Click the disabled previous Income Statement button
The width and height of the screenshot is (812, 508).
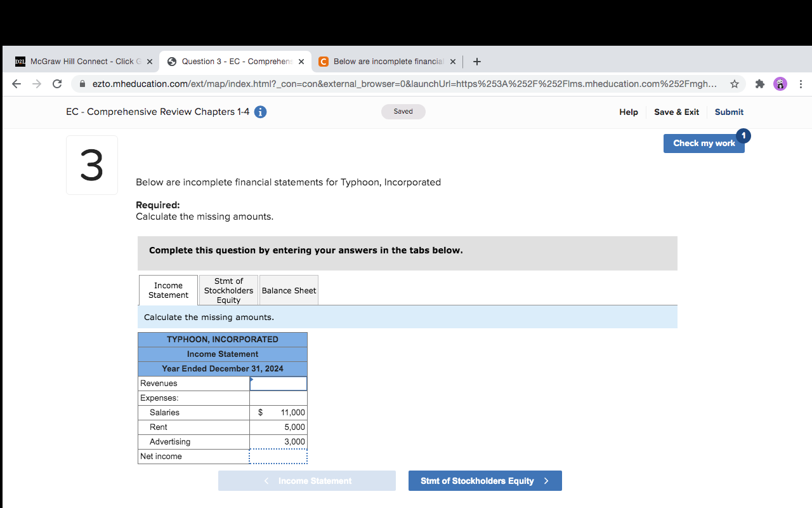[307, 481]
